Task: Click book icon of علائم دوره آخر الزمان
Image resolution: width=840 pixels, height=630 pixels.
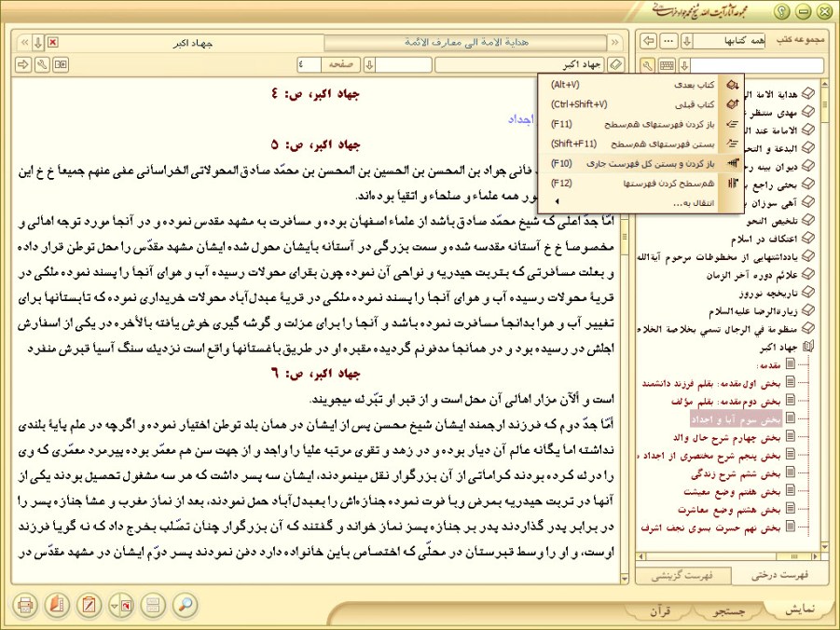Action: (808, 274)
